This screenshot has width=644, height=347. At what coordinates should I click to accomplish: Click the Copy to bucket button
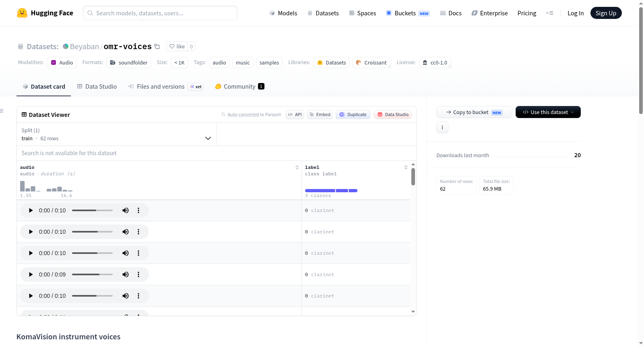tap(474, 112)
